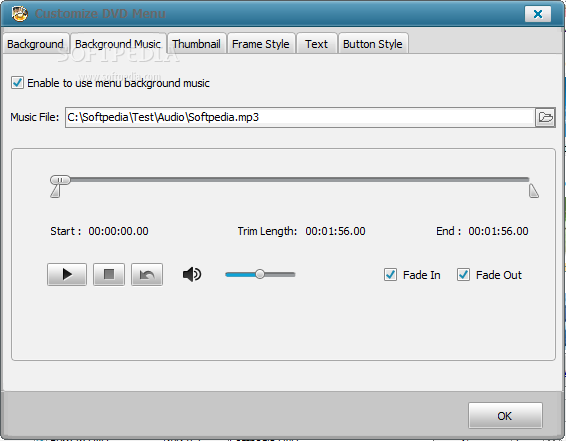Switch to the Text tab
The width and height of the screenshot is (566, 441).
pyautogui.click(x=317, y=44)
